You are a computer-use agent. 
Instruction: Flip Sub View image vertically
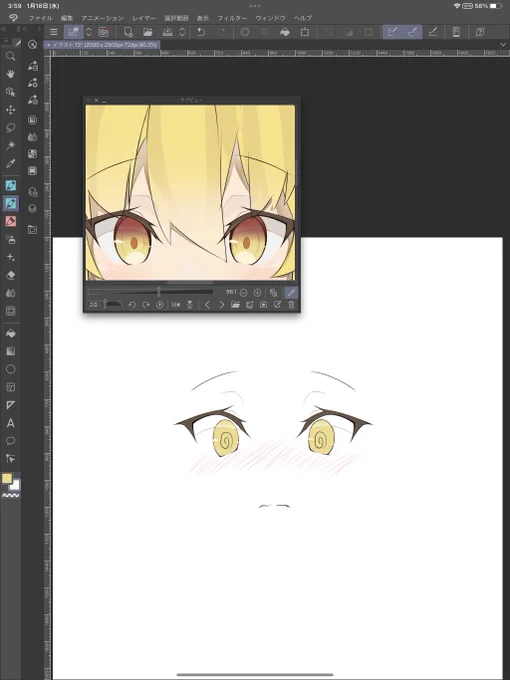(x=190, y=305)
